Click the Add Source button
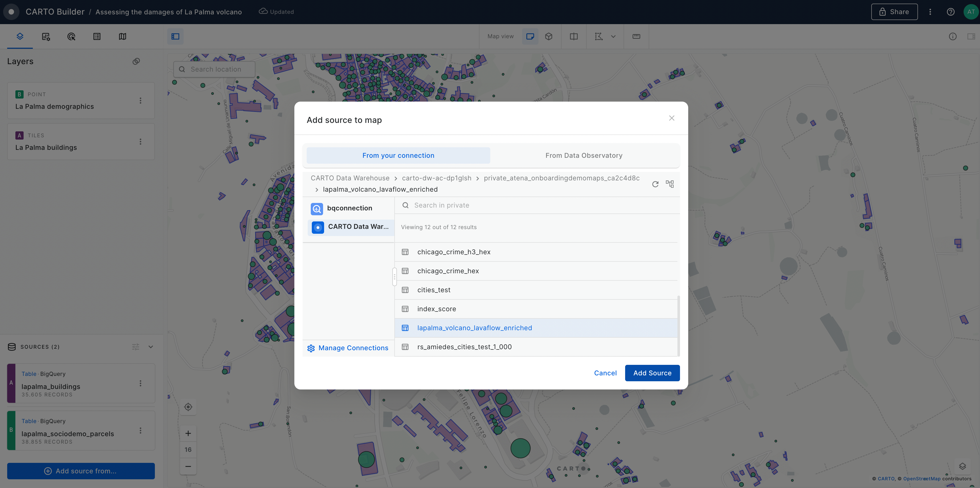 (x=652, y=373)
